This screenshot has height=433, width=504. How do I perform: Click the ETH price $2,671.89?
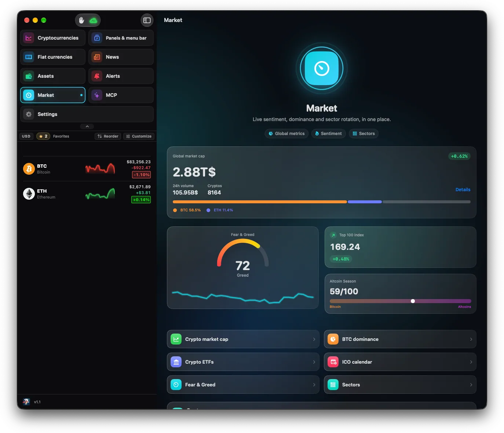click(x=140, y=187)
